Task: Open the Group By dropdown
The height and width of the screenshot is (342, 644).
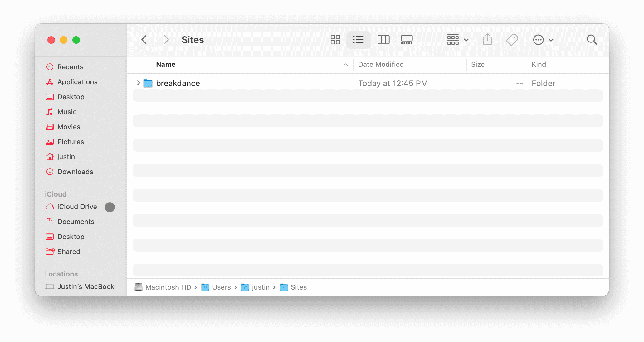Action: 457,40
